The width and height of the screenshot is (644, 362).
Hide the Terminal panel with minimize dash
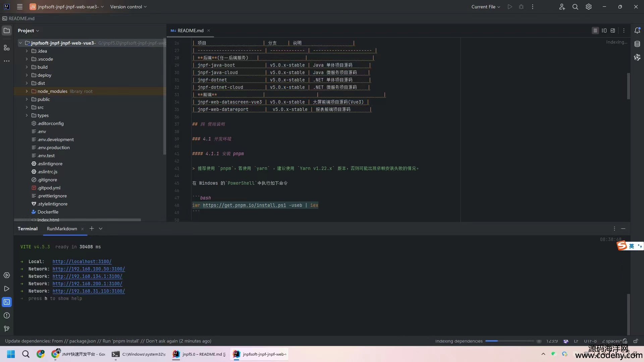pyautogui.click(x=623, y=229)
